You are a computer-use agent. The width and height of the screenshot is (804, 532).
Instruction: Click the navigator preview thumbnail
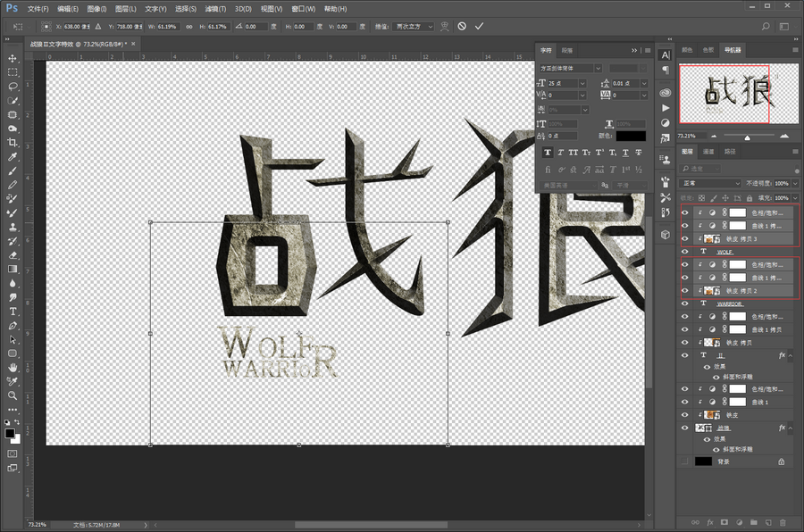click(737, 94)
